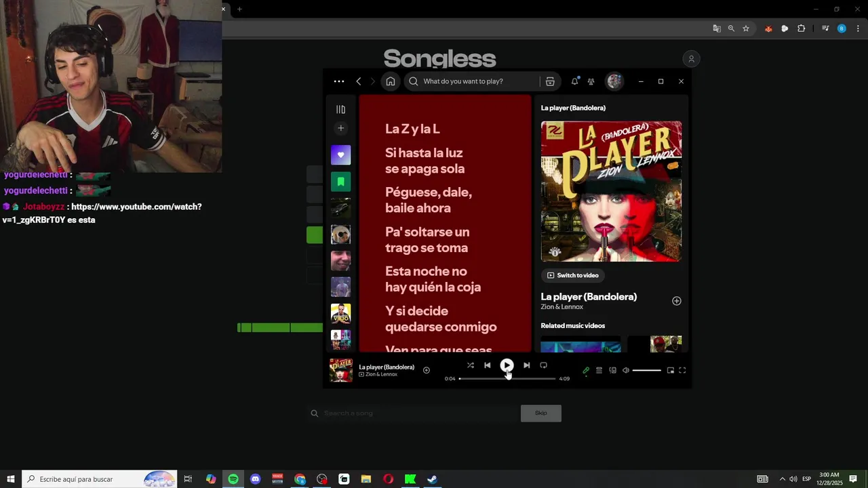Open the green bookmark Your Episodes item
Image resolution: width=868 pixels, height=488 pixels.
tap(340, 182)
